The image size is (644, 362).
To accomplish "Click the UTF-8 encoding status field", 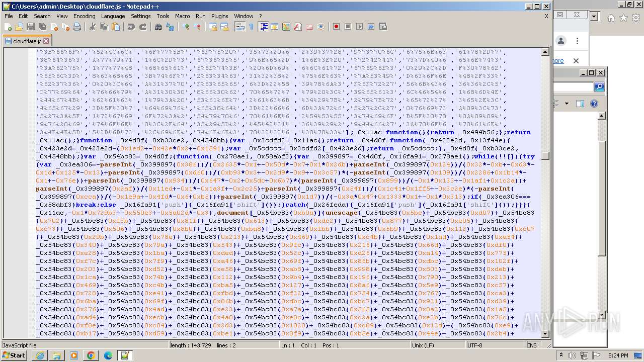I will (x=495, y=345).
